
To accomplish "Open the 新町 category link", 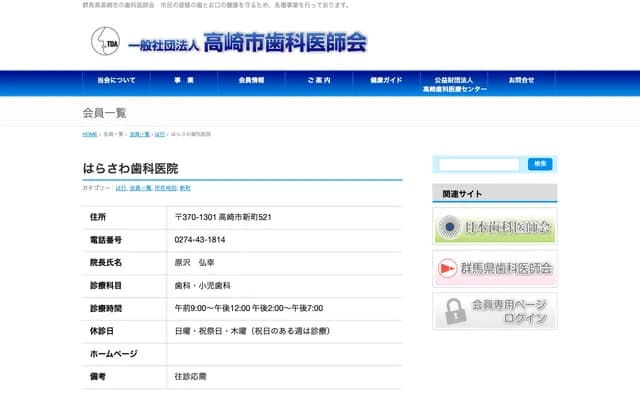I will tap(185, 188).
